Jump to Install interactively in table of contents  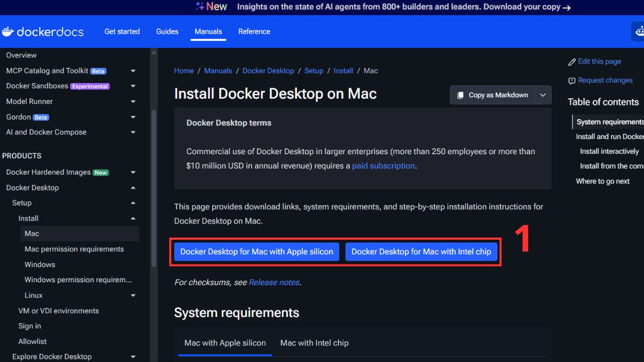click(x=610, y=151)
